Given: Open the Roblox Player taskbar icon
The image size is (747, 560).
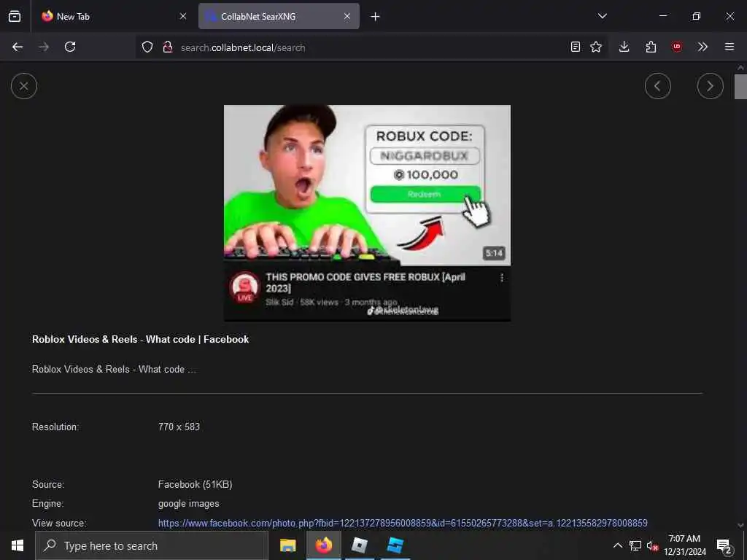Looking at the screenshot, I should coord(359,545).
